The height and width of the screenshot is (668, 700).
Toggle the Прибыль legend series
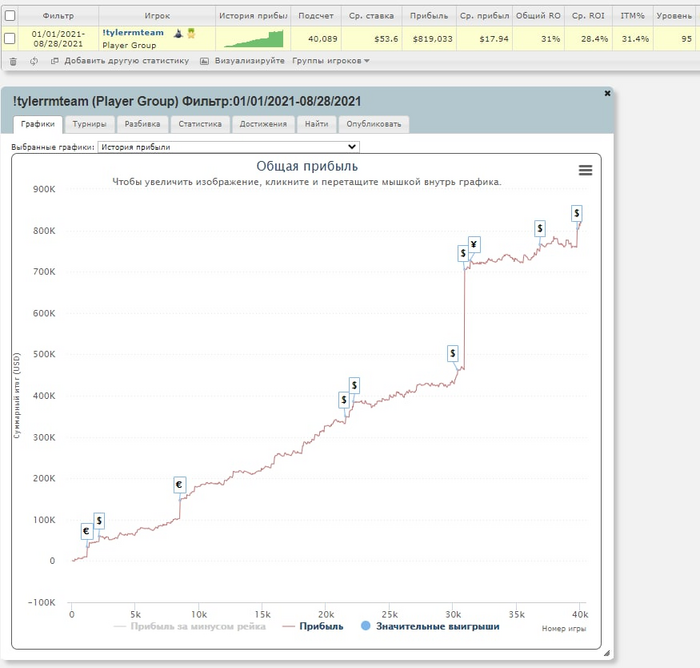[x=313, y=626]
